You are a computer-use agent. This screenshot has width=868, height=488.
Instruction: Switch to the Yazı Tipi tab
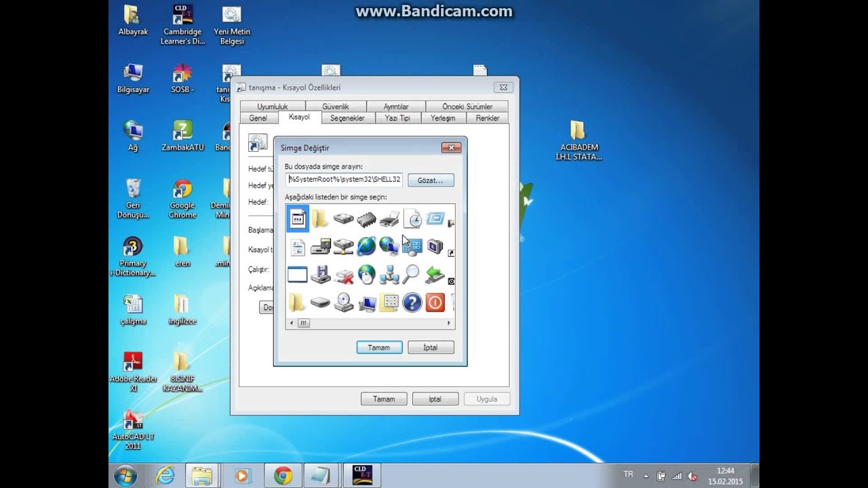click(397, 118)
